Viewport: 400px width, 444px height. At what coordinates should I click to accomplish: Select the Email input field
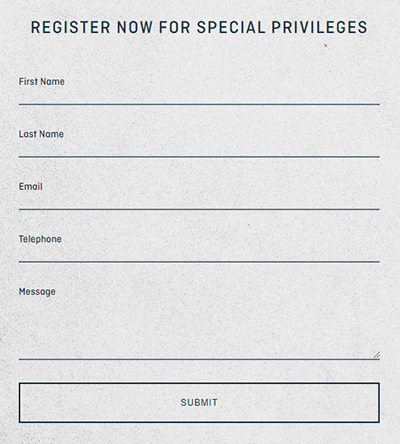point(199,201)
